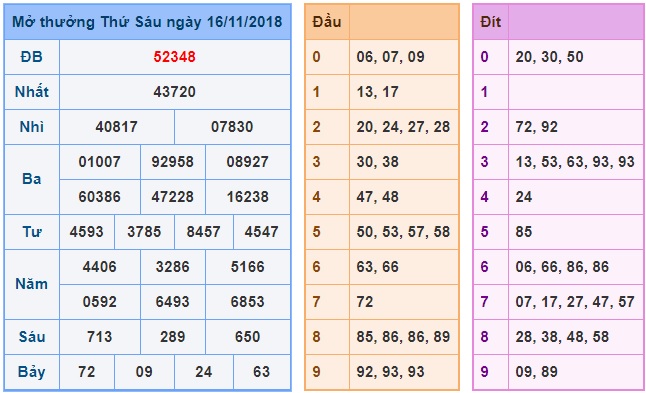Viewport: 646px width, 393px height.
Task: Click Đầu row 8 values 85, 86, 86, 89
Action: (403, 337)
